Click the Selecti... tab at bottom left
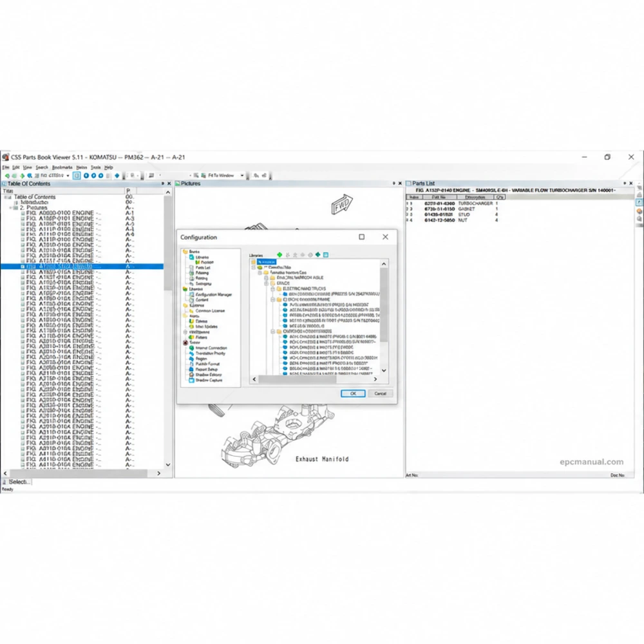644x644 pixels. click(x=17, y=482)
